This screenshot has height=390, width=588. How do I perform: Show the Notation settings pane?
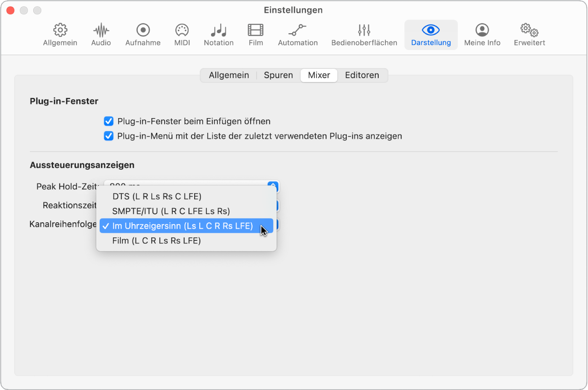[x=219, y=34]
